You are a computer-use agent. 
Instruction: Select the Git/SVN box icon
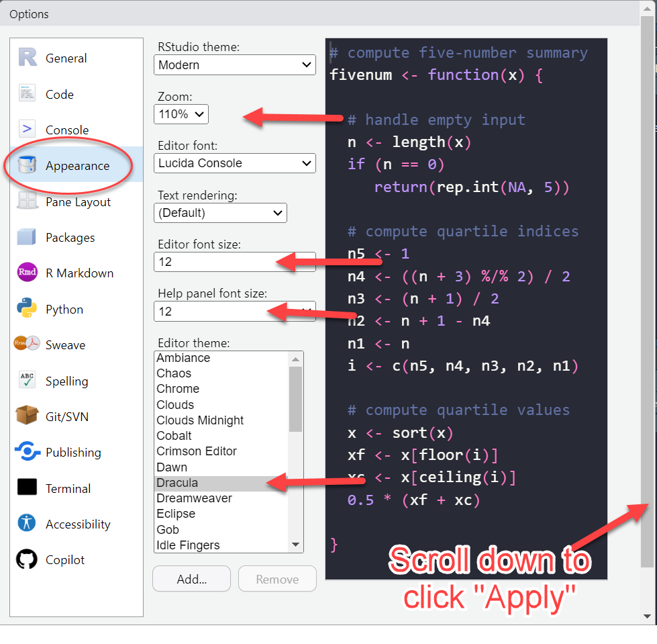point(28,416)
